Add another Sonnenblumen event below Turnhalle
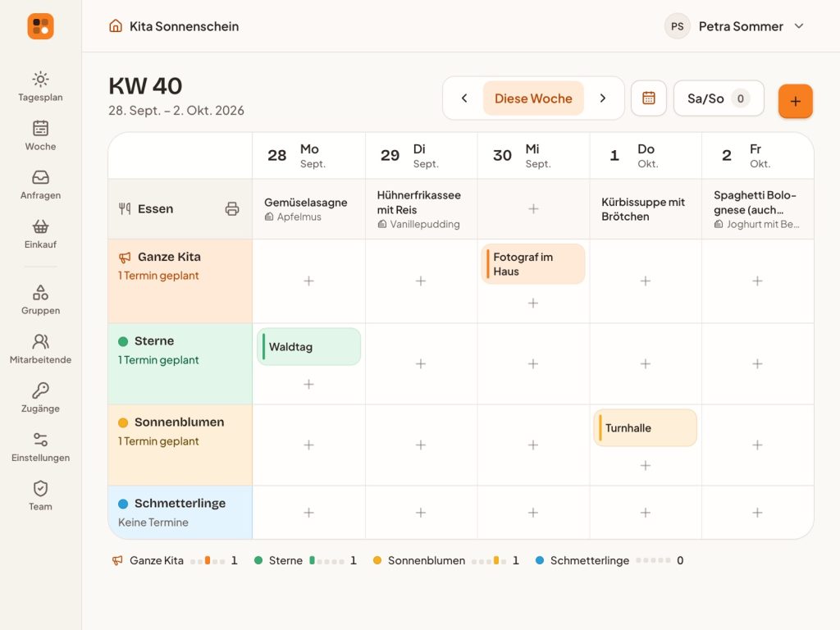Image resolution: width=840 pixels, height=630 pixels. point(646,466)
